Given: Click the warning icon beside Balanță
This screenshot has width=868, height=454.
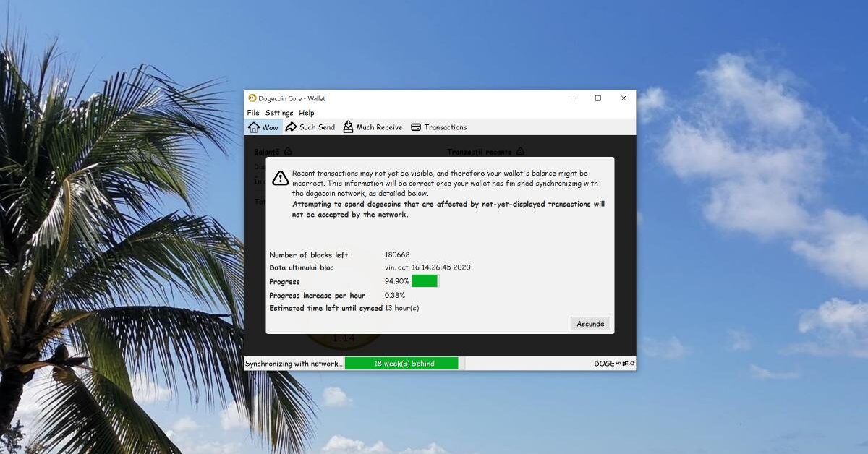Looking at the screenshot, I should 288,152.
